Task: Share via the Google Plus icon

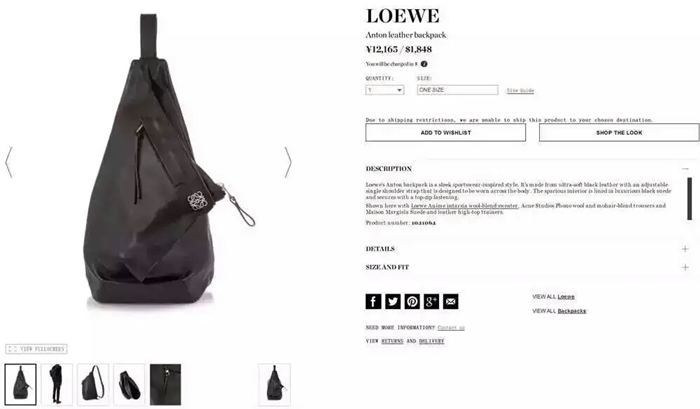Action: (431, 301)
